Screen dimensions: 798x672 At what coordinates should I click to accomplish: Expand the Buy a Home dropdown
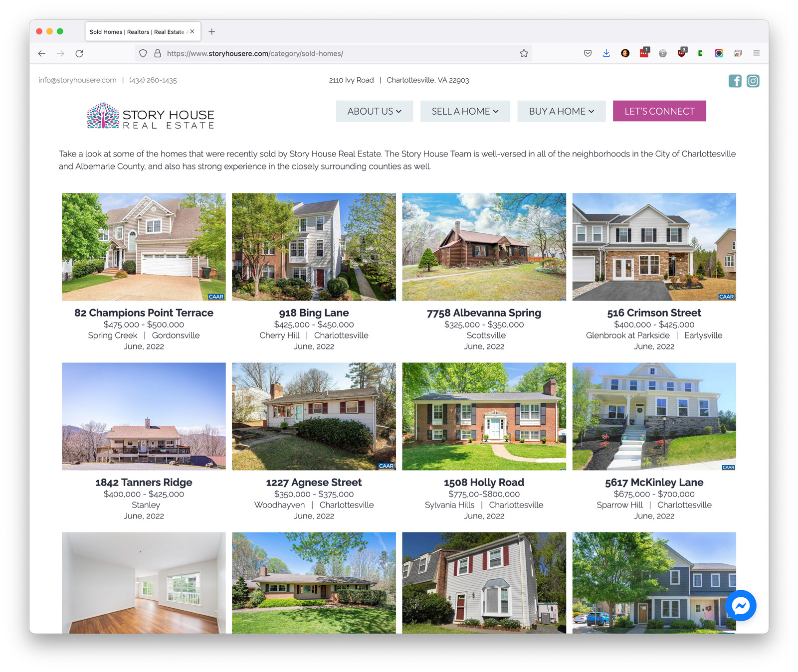click(562, 111)
